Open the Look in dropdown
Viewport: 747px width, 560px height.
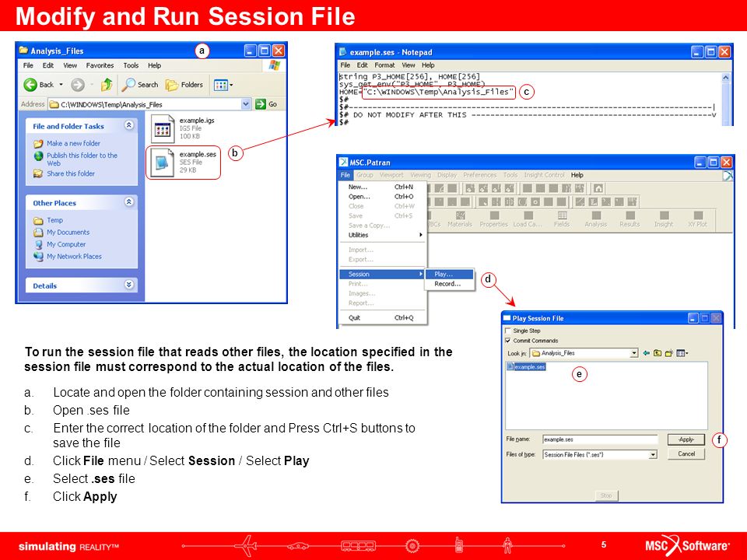pyautogui.click(x=634, y=353)
